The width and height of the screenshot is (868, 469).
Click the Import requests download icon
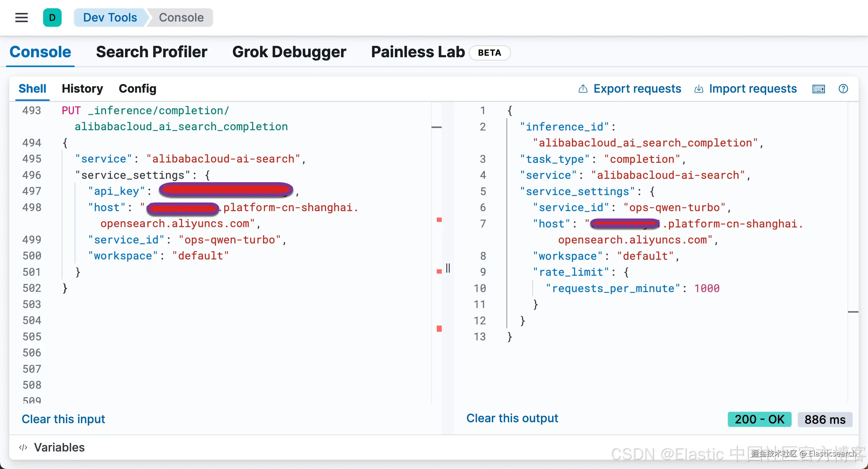pos(699,89)
